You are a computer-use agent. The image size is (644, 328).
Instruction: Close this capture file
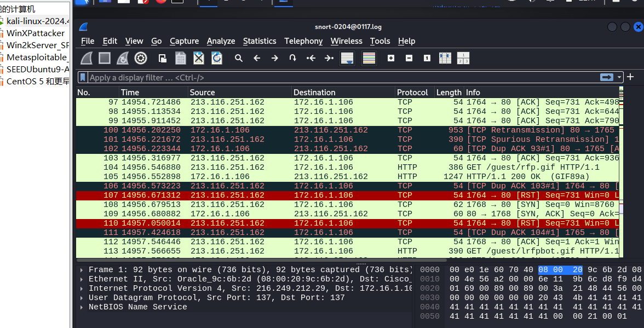pyautogui.click(x=199, y=58)
